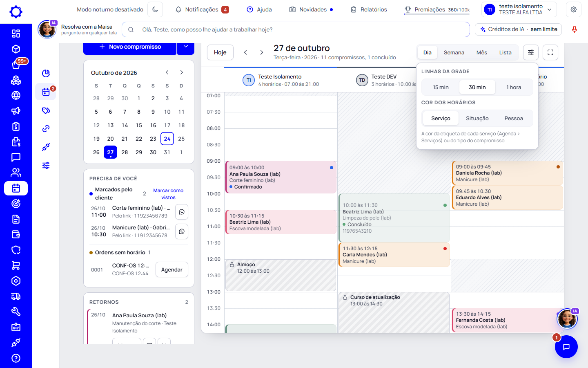Click the Novo compromisso button
The height and width of the screenshot is (368, 588).
[x=130, y=47]
